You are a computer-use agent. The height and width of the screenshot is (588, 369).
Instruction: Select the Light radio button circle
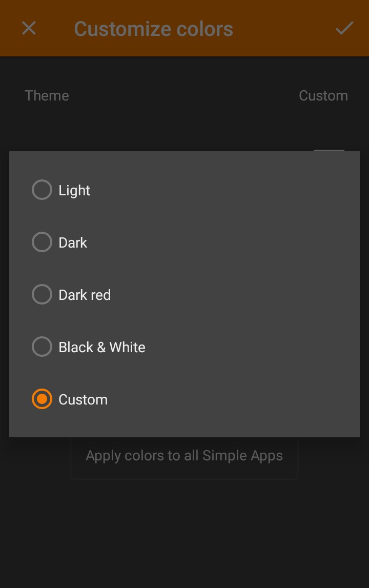click(x=42, y=190)
